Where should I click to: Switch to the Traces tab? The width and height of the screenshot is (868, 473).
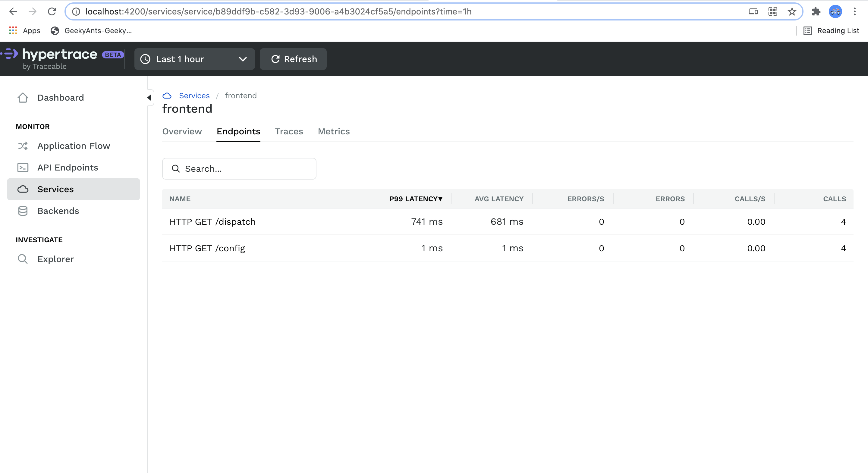pos(289,131)
